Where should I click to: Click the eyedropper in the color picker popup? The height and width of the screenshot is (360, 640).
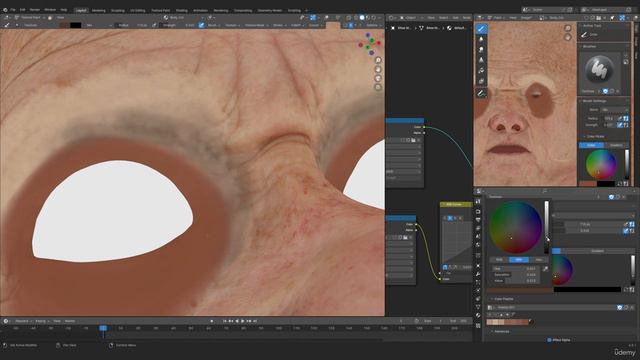tap(545, 269)
